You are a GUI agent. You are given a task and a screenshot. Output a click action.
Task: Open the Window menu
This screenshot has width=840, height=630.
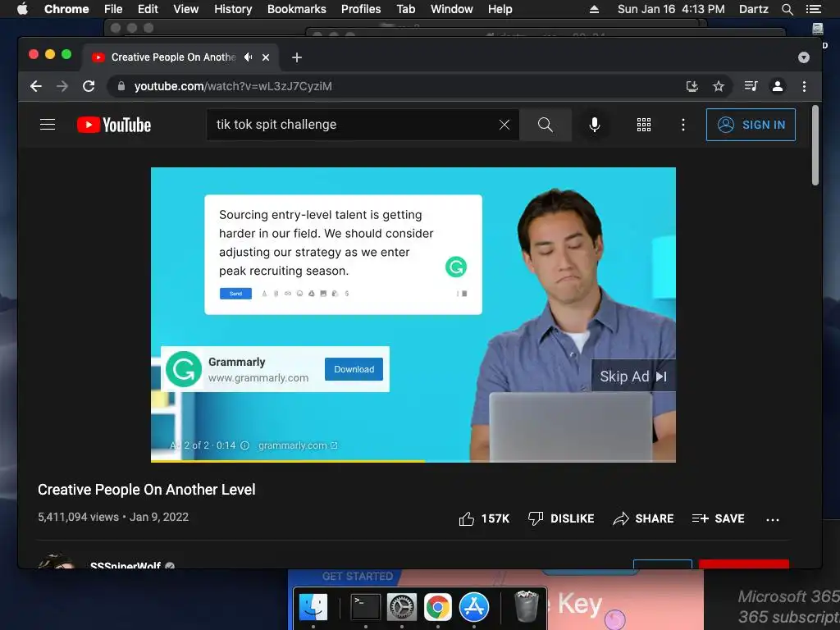point(452,9)
